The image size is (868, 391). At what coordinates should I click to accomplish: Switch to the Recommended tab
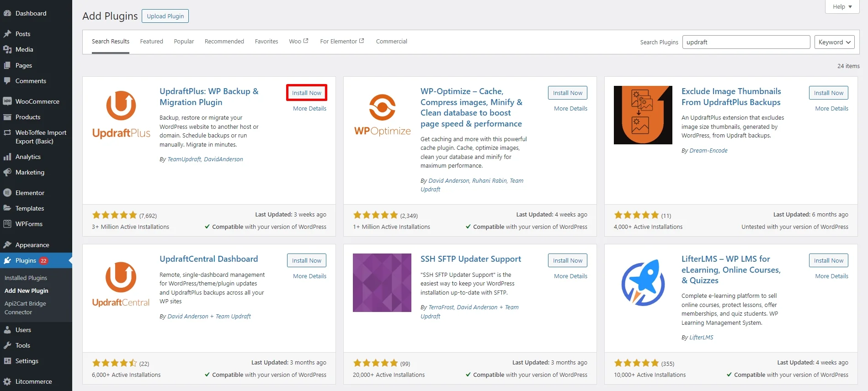224,42
